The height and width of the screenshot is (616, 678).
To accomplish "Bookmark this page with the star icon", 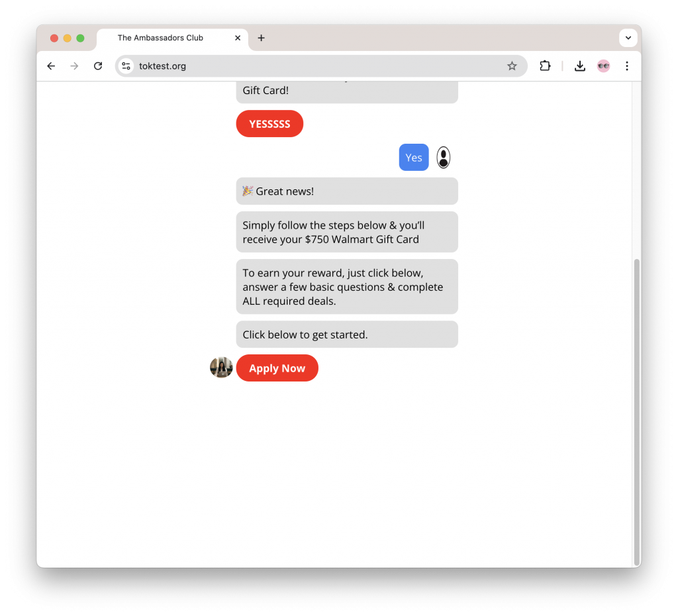I will pyautogui.click(x=512, y=66).
